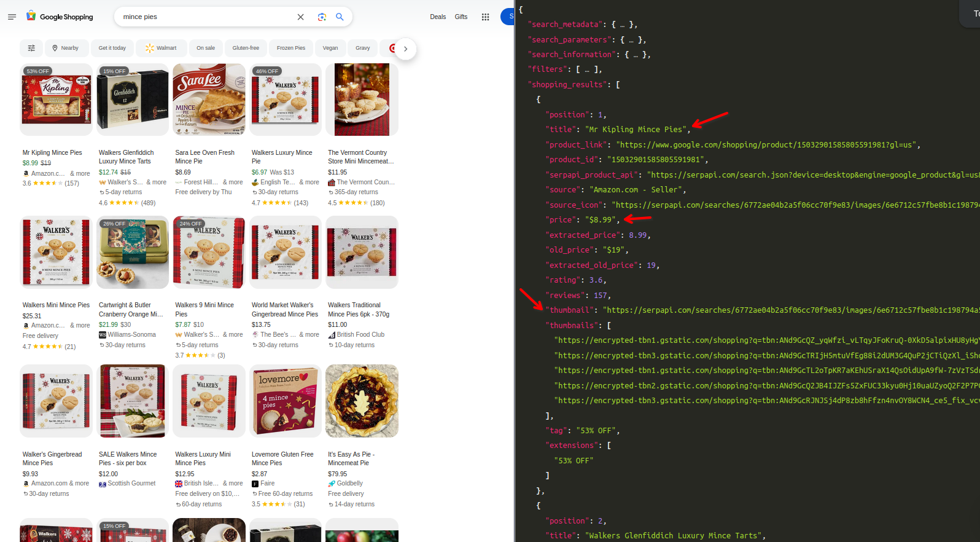Expand search_information collapsed JSON object
The image size is (980, 542).
pyautogui.click(x=635, y=54)
